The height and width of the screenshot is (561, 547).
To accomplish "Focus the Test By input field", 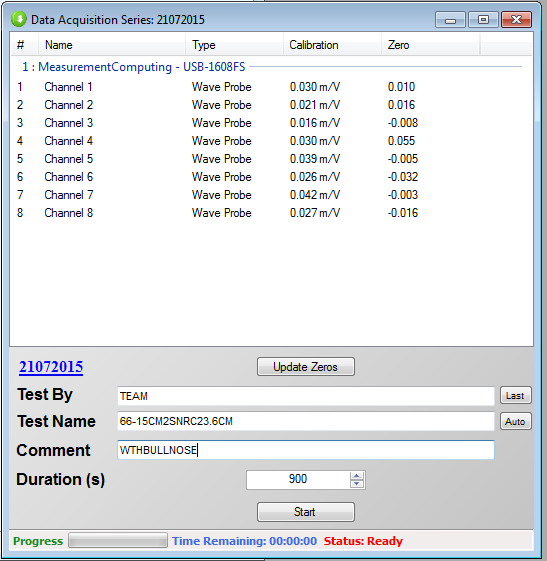I will coord(306,396).
